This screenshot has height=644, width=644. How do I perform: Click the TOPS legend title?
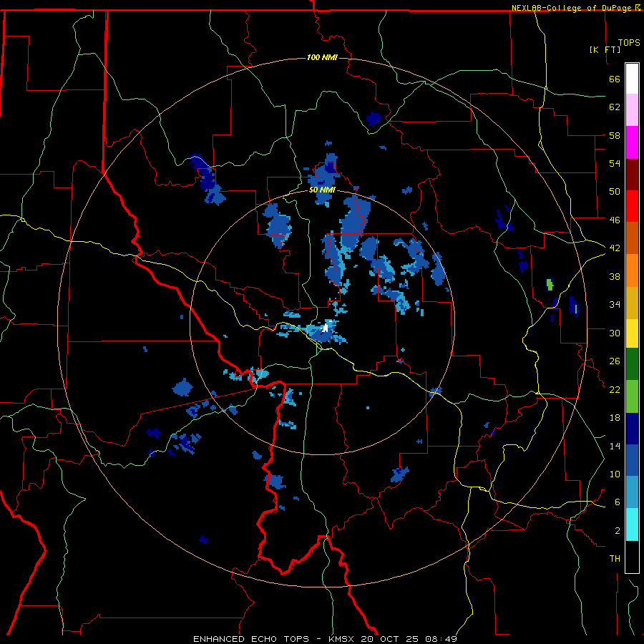point(629,43)
